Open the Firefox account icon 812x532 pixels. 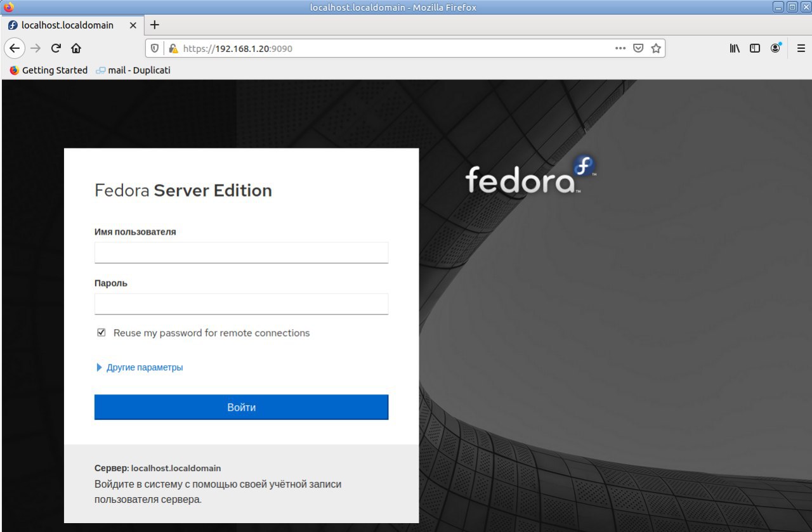tap(775, 48)
